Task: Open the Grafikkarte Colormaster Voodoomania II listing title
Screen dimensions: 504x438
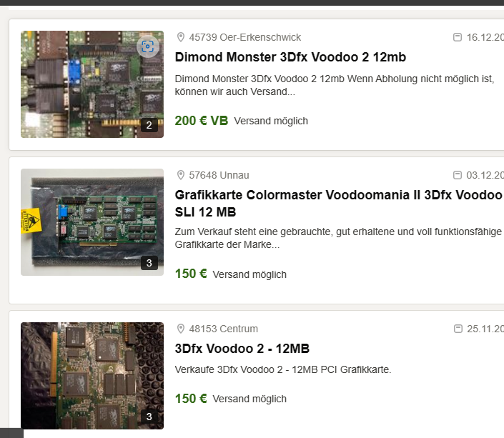Action: point(339,204)
